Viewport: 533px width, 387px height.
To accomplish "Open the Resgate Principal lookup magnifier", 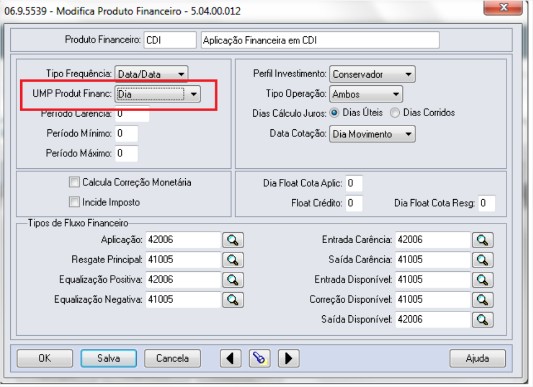I will pyautogui.click(x=233, y=260).
